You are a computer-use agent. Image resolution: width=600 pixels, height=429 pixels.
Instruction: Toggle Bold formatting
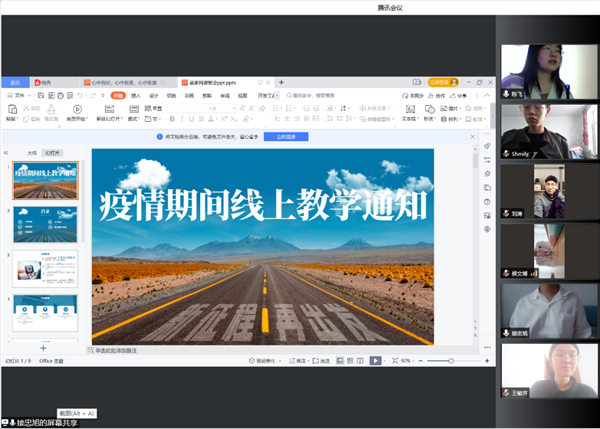point(172,119)
